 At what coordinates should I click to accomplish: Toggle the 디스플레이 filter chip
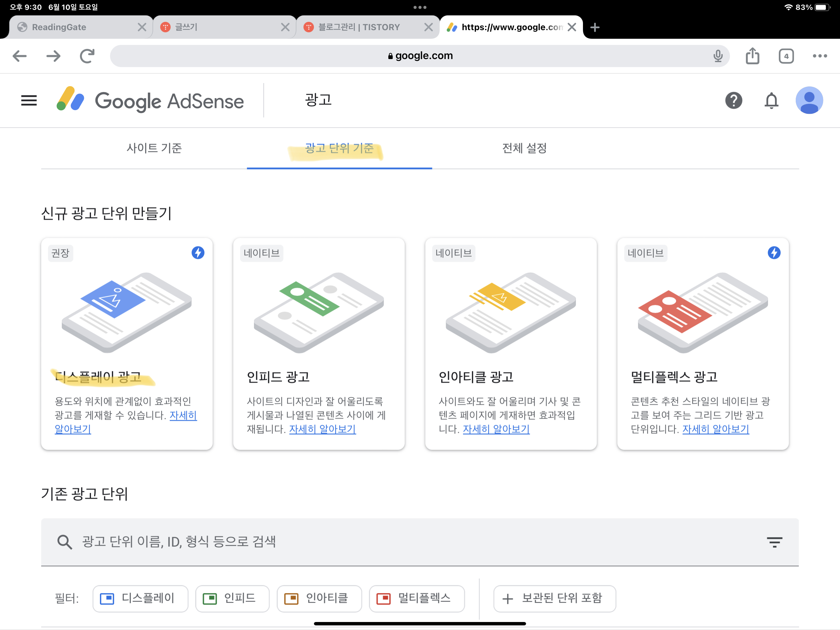[x=140, y=598]
